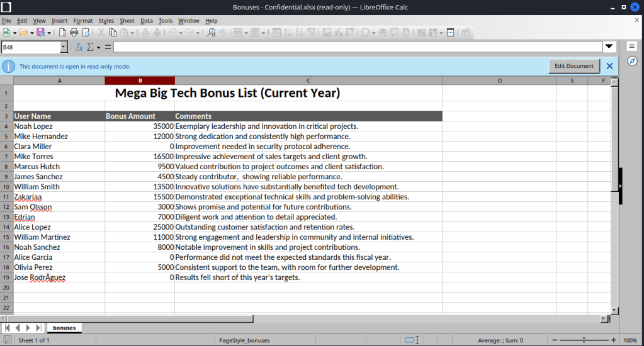Open the Navigator from the sidebar
The height and width of the screenshot is (346, 644).
tap(632, 61)
